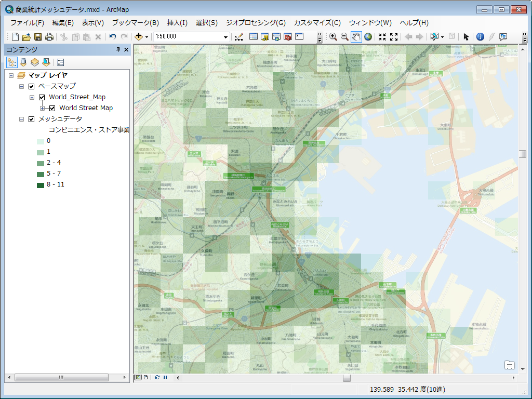Open the Search window icon

[276, 37]
